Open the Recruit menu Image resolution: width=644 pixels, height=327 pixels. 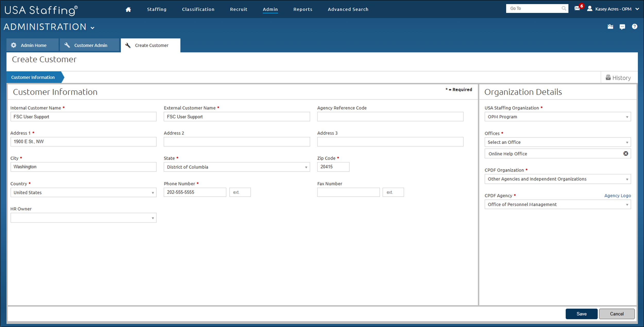pos(239,9)
